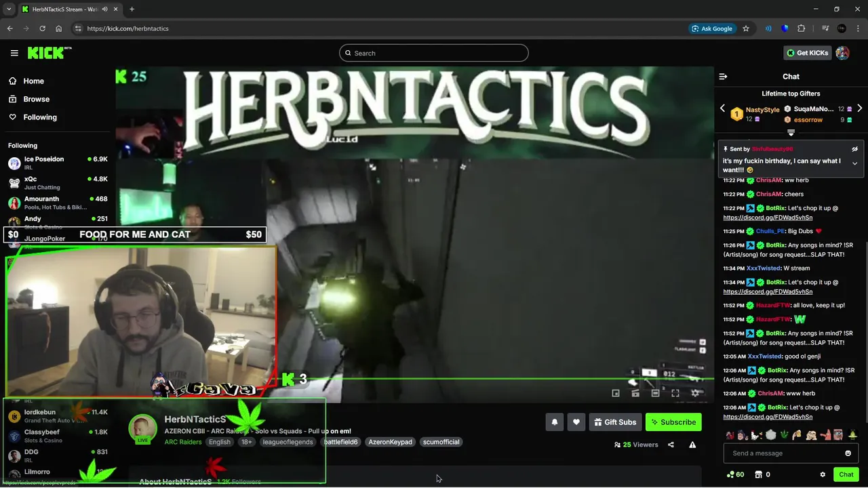Viewport: 868px width, 488px height.
Task: Report the stream with warning icon
Action: pyautogui.click(x=692, y=445)
